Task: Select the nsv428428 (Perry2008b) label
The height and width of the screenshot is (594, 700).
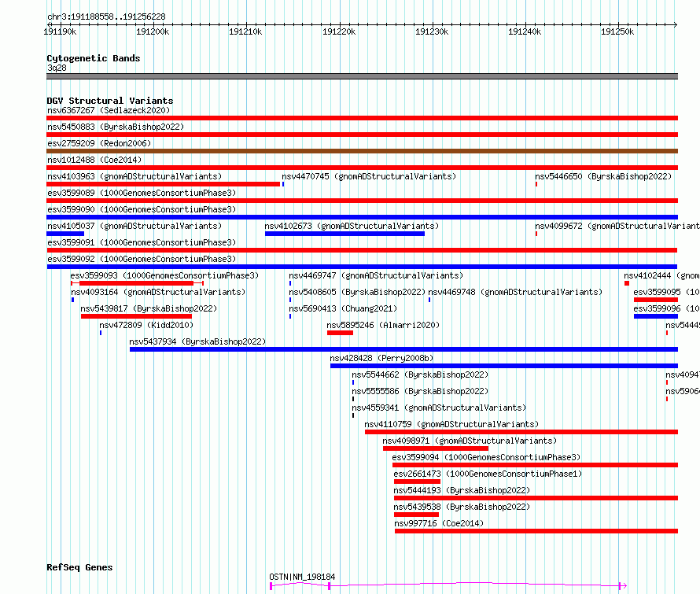Action: 381,358
